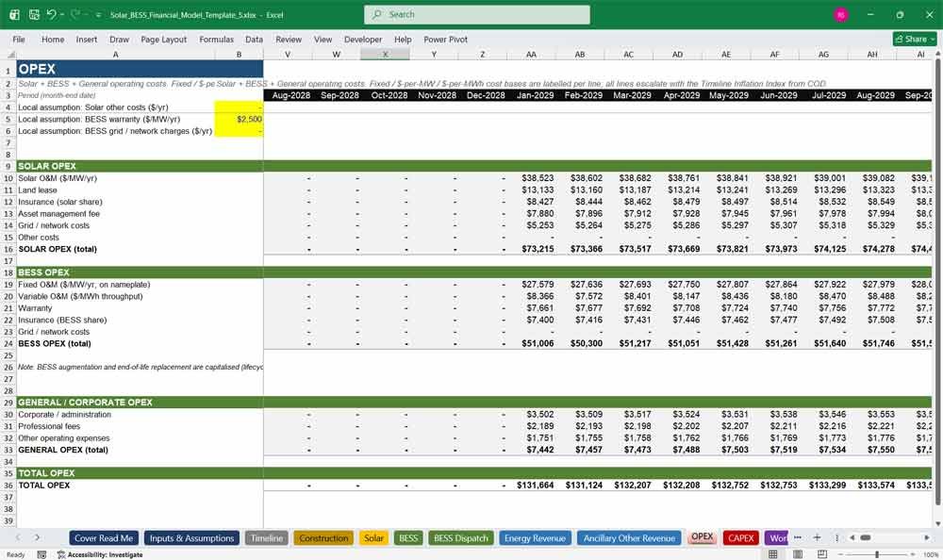
Task: Open the Draw ribbon tab
Action: pyautogui.click(x=119, y=39)
